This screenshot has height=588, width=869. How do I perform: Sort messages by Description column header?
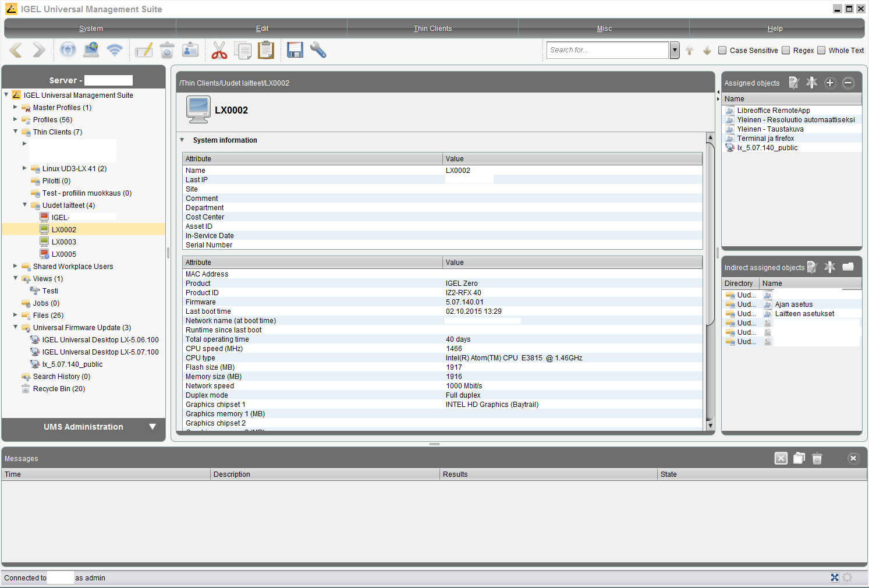point(325,474)
